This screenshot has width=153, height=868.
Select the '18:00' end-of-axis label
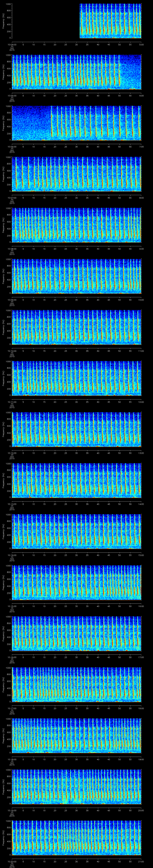point(141,708)
